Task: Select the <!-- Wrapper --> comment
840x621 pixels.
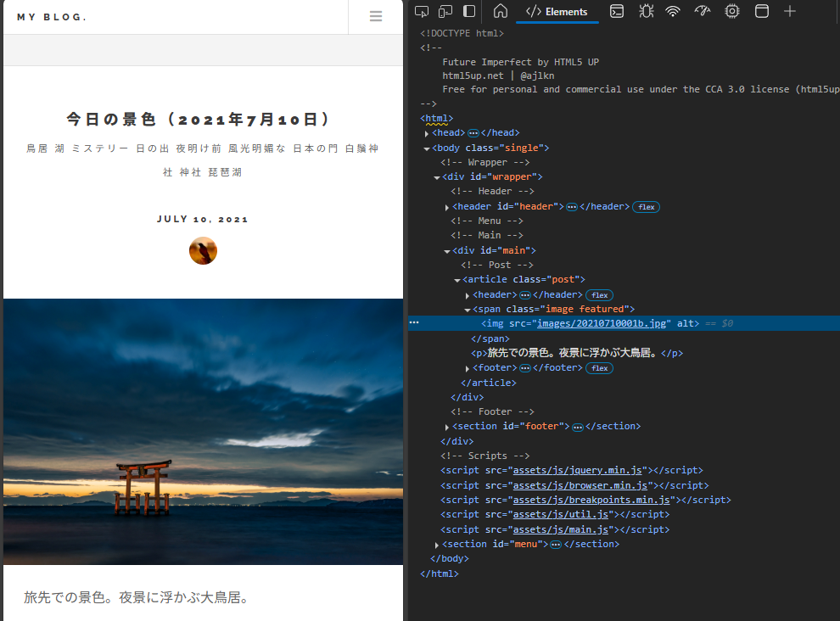Action: coord(484,162)
